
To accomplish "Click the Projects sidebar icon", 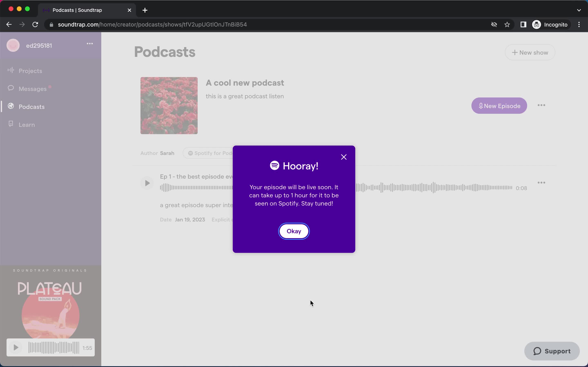I will 11,71.
